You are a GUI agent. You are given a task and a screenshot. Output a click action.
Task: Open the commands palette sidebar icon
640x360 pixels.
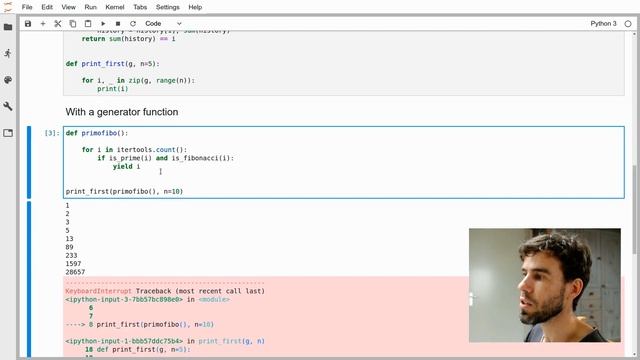[x=8, y=80]
